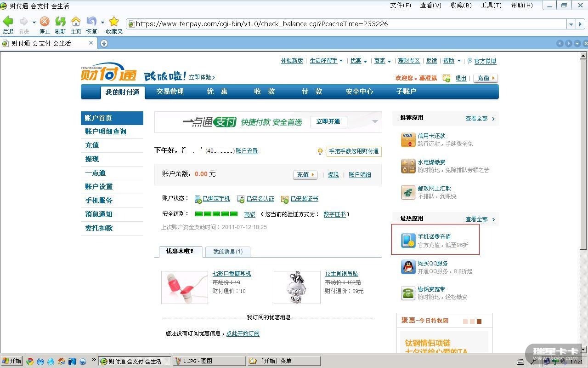Screen dimensions: 588x368
Task: Click the browser address bar URL field
Action: (x=347, y=24)
